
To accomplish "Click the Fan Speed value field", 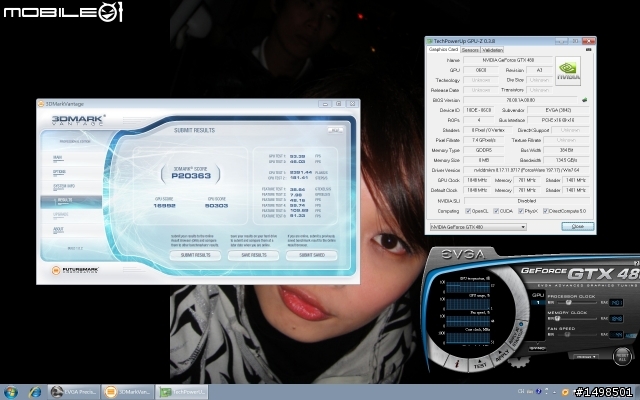I will [x=616, y=335].
